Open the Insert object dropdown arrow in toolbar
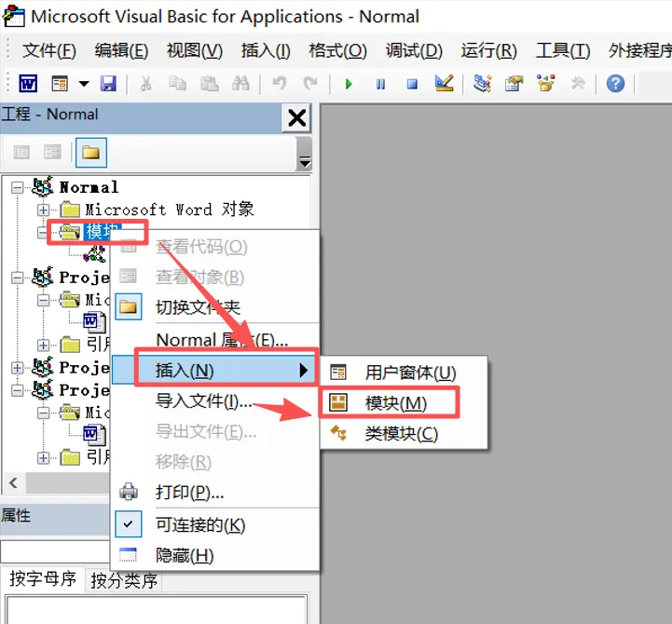This screenshot has height=624, width=672. click(x=84, y=84)
